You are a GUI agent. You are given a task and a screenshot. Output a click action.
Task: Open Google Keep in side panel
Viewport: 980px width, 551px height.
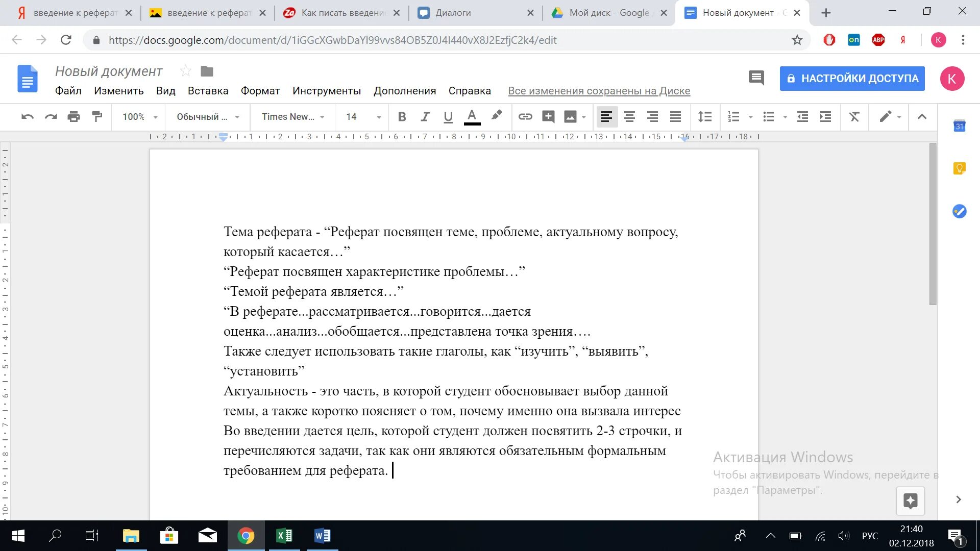[x=959, y=168]
